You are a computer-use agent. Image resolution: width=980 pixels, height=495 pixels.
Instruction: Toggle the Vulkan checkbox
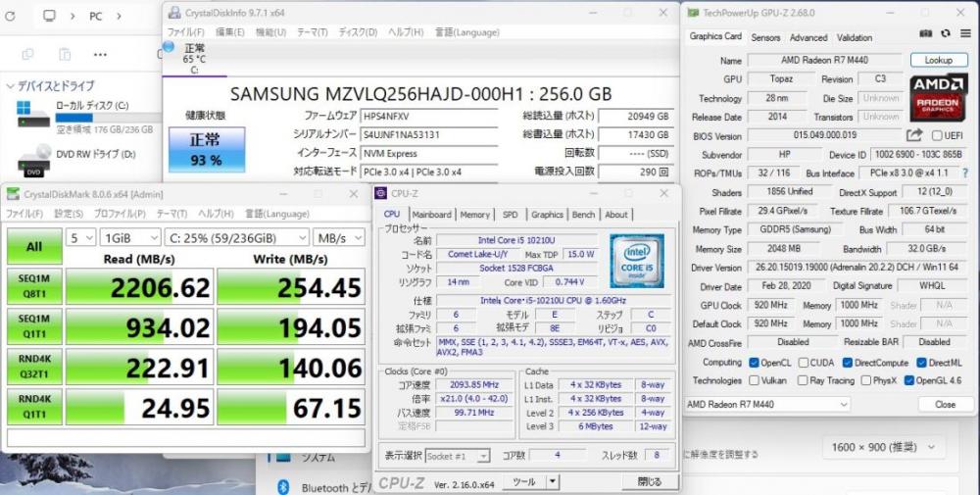coord(754,380)
